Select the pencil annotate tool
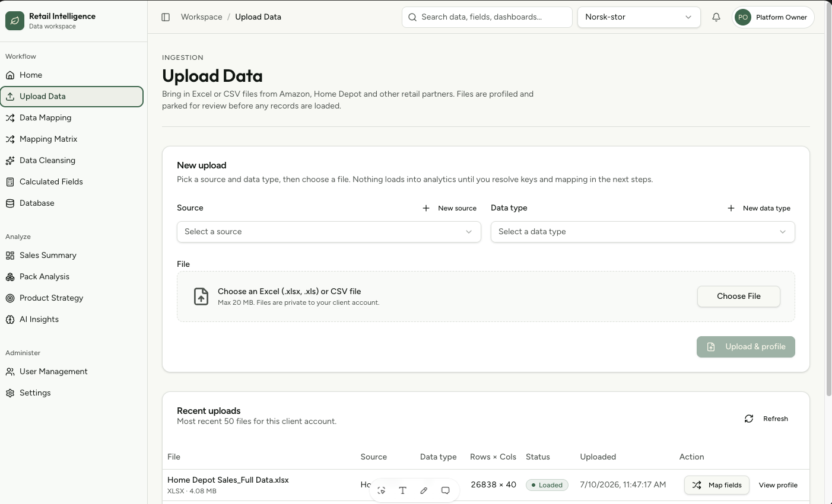 (424, 490)
